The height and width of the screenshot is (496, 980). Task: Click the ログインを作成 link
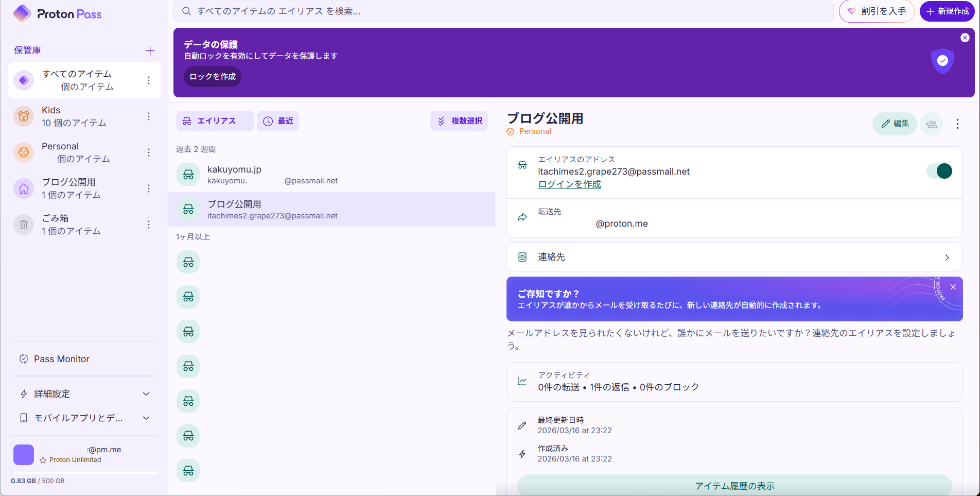[569, 184]
